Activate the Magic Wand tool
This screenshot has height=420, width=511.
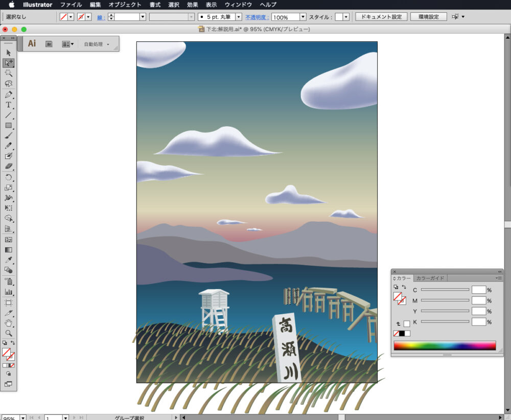point(9,74)
